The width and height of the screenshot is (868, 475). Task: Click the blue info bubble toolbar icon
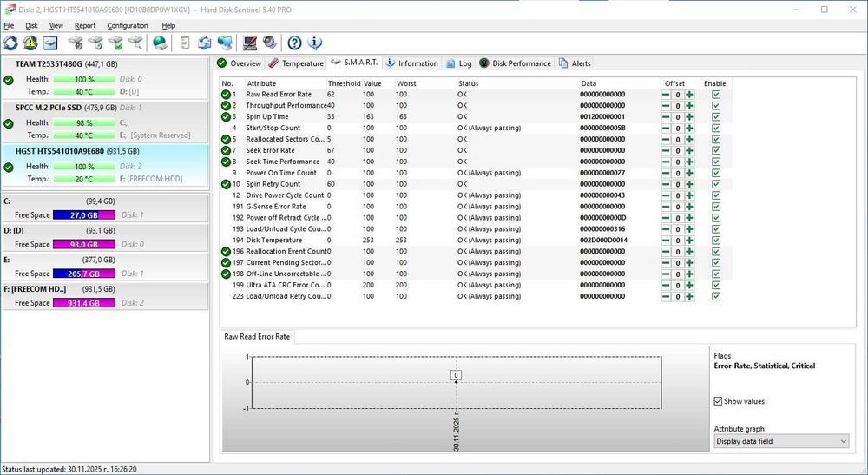[x=314, y=43]
